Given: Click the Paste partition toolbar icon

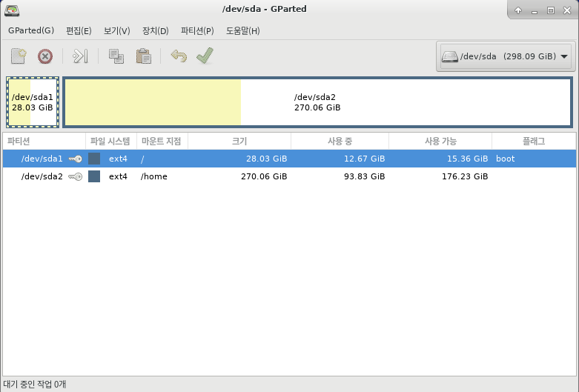Looking at the screenshot, I should (144, 56).
